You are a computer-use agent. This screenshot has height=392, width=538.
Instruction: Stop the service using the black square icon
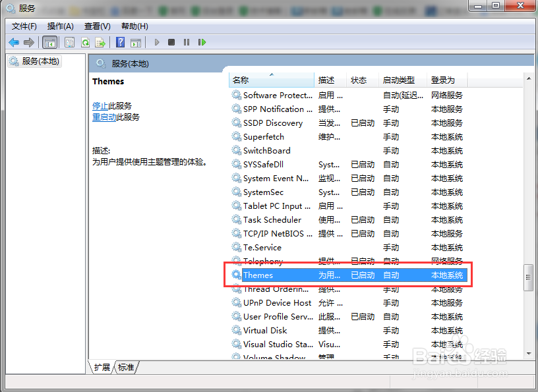(x=171, y=42)
